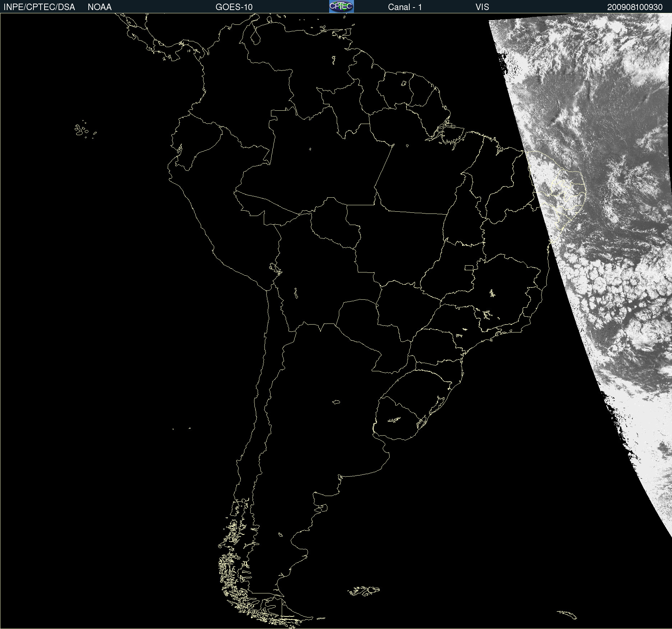Click the Distrito Federal rectangle in Brazil
Screen dimensions: 672x629
(x=469, y=267)
